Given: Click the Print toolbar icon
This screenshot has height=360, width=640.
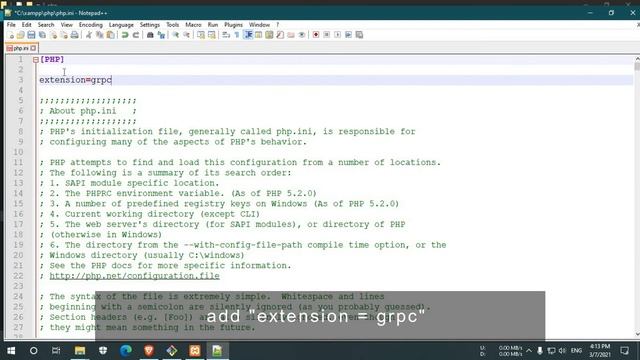Looking at the screenshot, I should [x=74, y=35].
